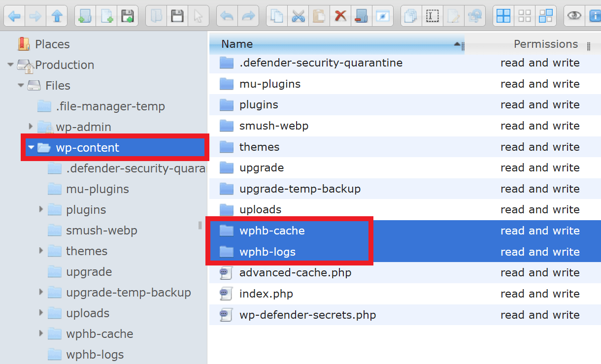Click the index.php file icon
601x364 pixels.
[x=226, y=294]
